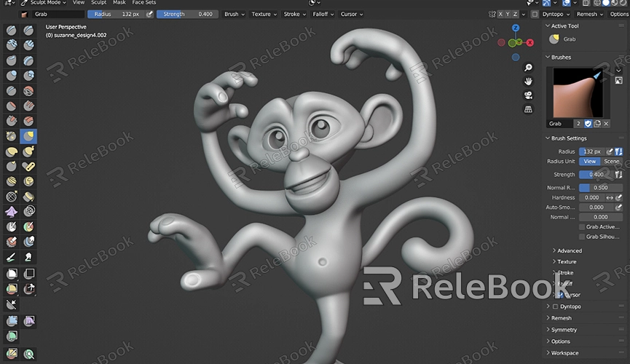Click the viewport zoom magnifier icon

pyautogui.click(x=528, y=68)
